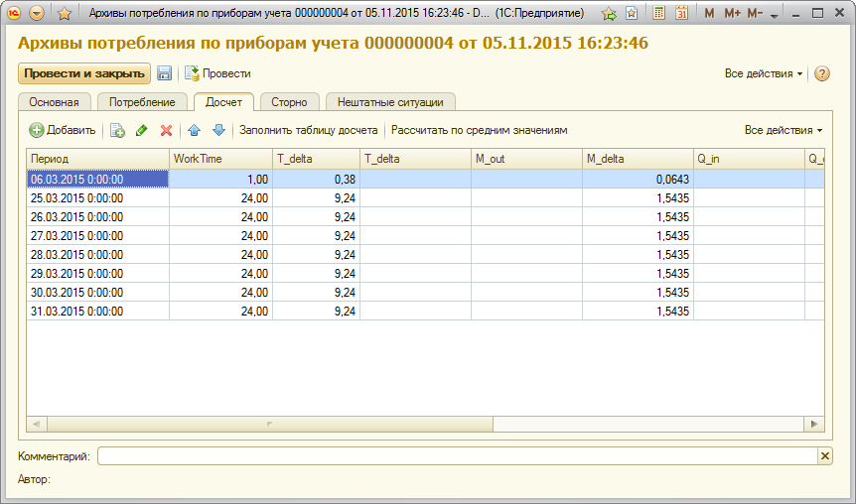Click the WorkTime column header

(x=220, y=159)
